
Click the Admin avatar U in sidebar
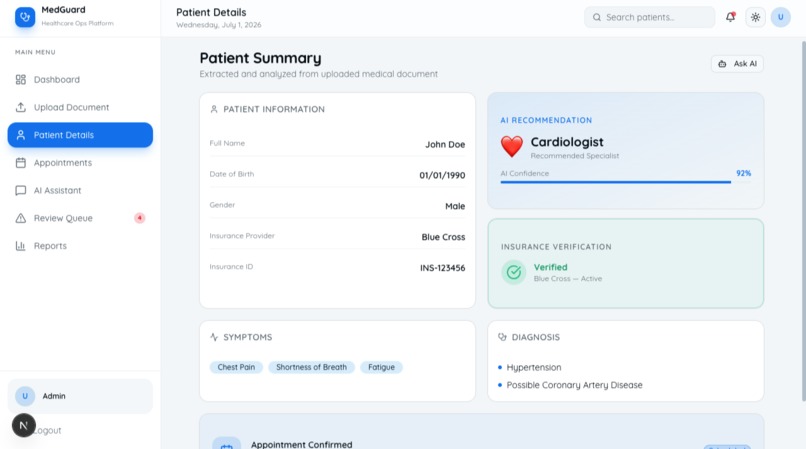[25, 396]
